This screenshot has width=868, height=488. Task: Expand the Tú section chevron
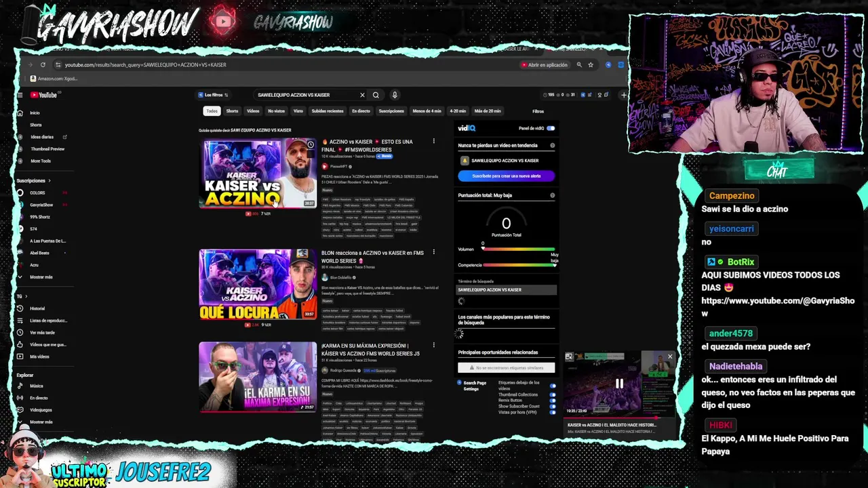pyautogui.click(x=26, y=296)
